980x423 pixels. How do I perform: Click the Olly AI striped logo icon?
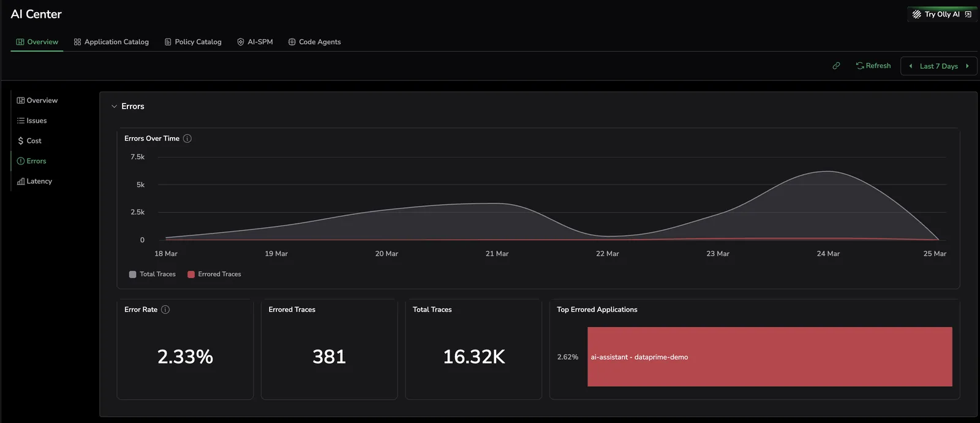pos(917,14)
